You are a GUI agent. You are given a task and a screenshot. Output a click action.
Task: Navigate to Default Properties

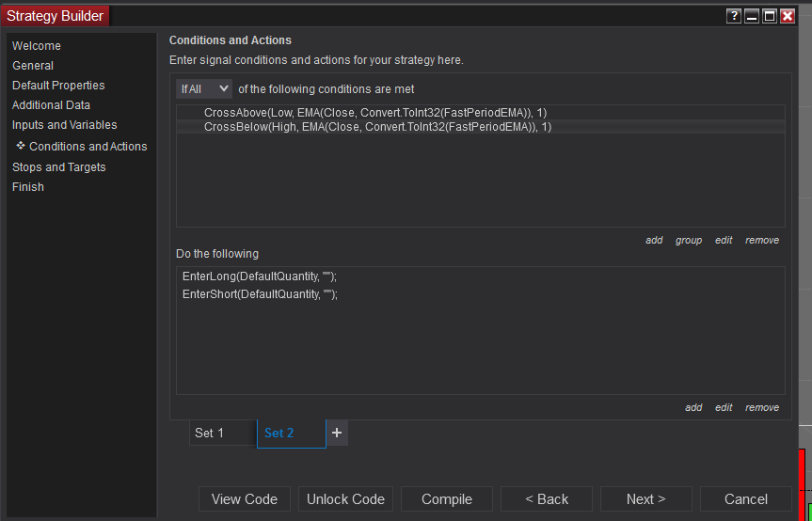point(58,86)
